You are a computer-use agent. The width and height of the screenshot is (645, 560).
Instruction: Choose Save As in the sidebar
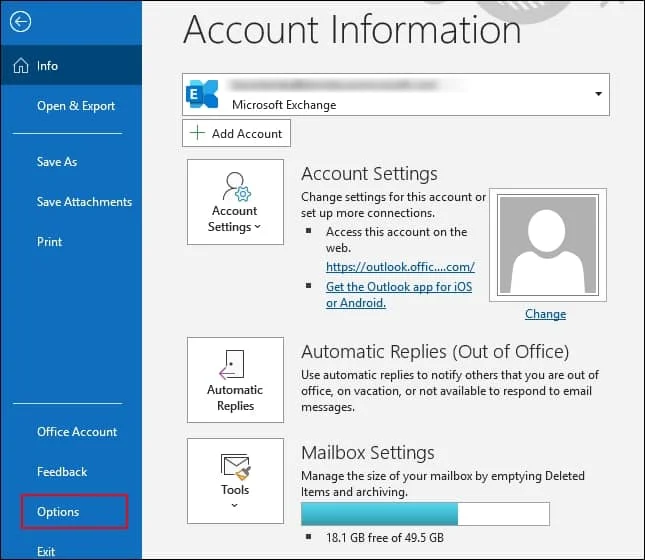(x=57, y=162)
